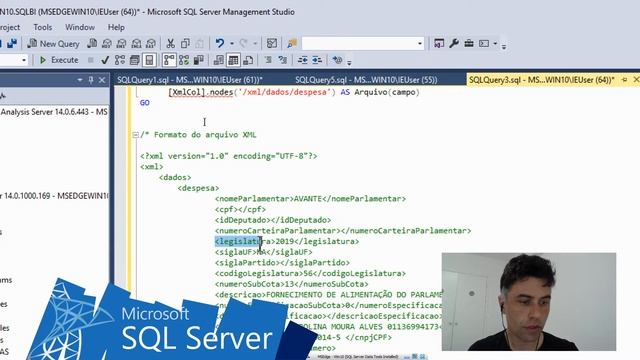Click the Execute button
Screen dimensions: 640x360
coord(59,60)
